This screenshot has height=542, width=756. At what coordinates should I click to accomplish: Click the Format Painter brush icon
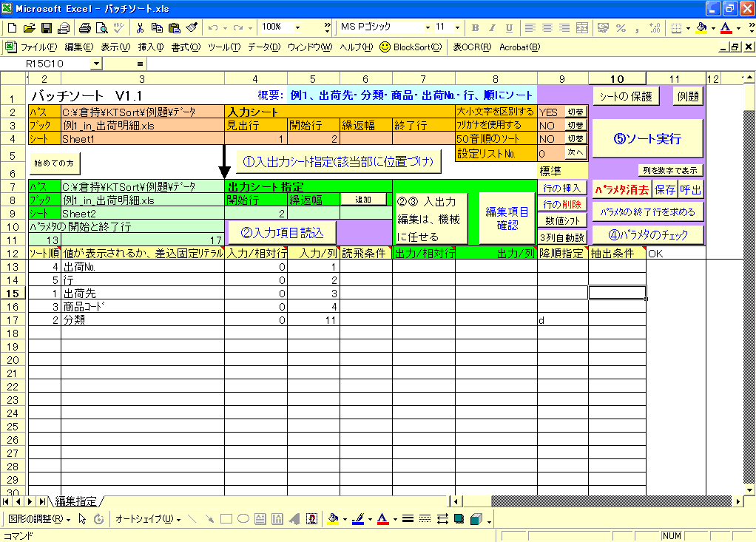[191, 28]
